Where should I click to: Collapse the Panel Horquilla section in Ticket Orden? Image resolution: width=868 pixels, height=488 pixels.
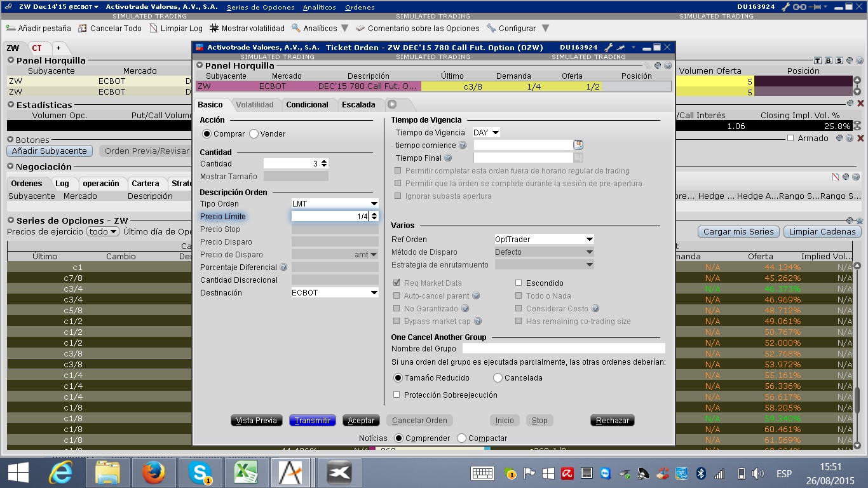click(200, 65)
